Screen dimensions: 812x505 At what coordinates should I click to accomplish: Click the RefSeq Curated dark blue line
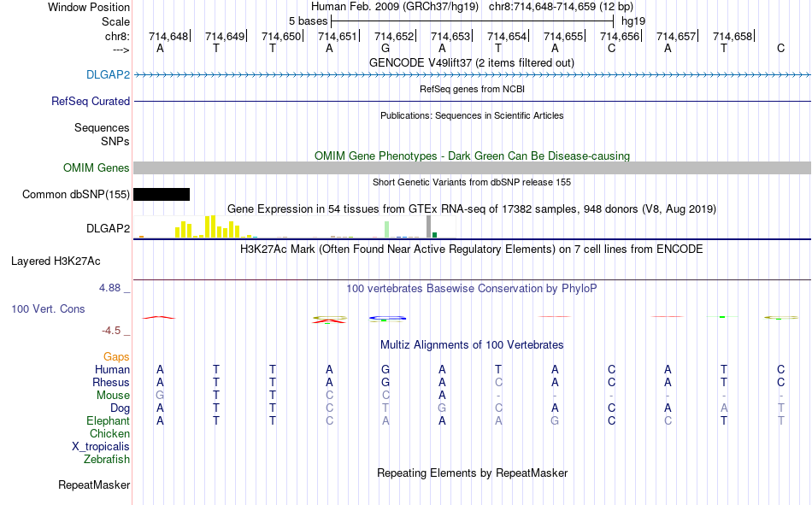472,101
